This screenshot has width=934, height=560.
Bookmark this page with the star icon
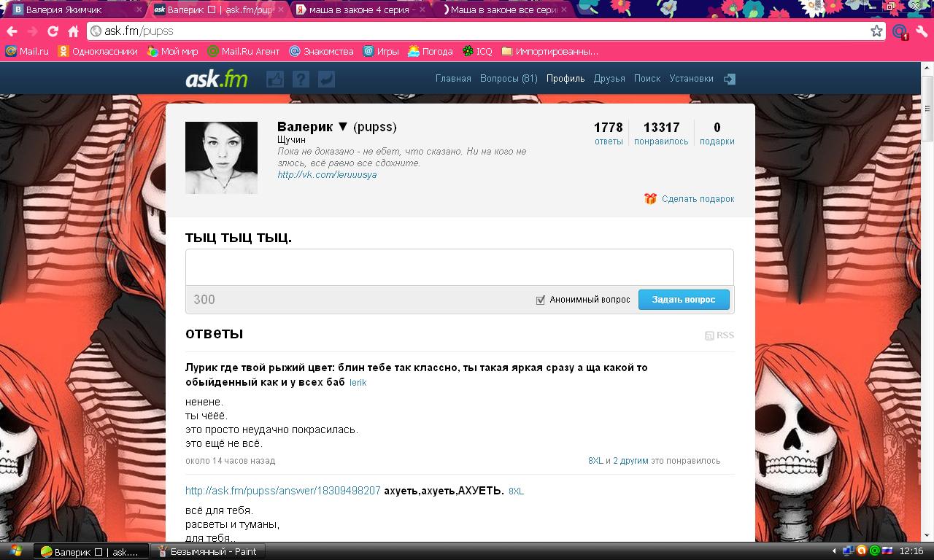[876, 31]
